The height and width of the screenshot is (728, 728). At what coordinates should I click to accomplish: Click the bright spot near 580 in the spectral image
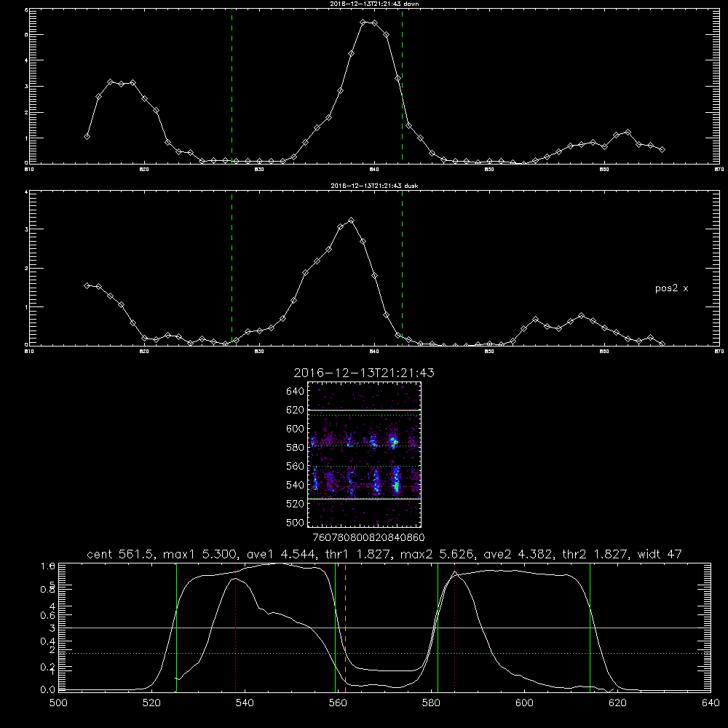(394, 442)
